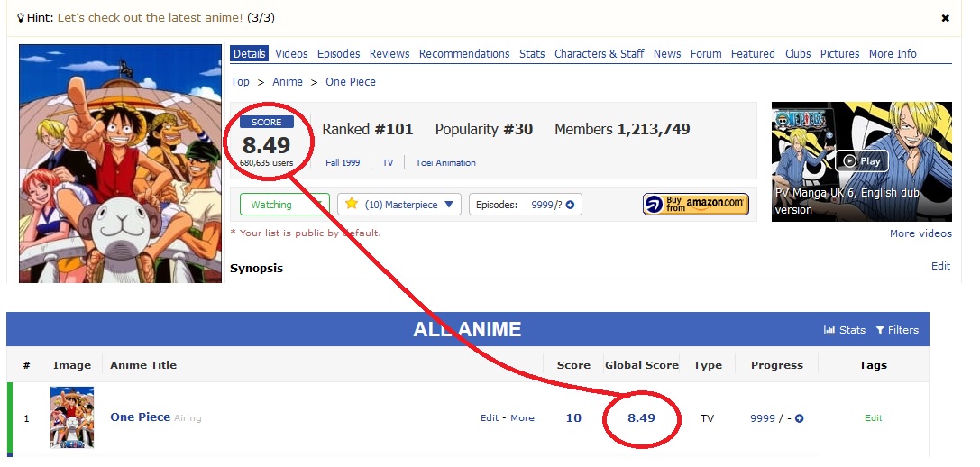
Task: Sort list by Progress column header
Action: (x=777, y=365)
